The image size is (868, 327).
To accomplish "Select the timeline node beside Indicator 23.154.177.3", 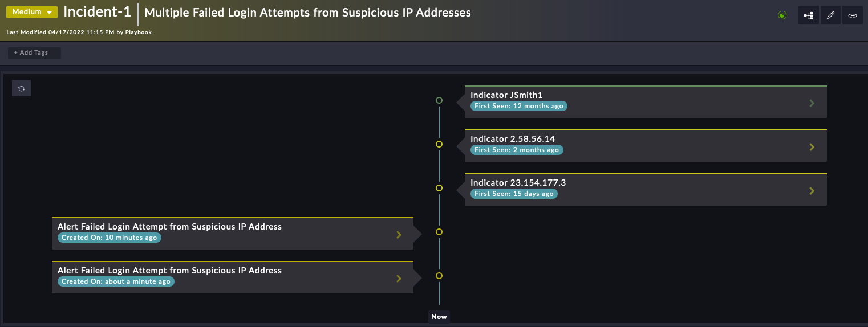I will (439, 188).
